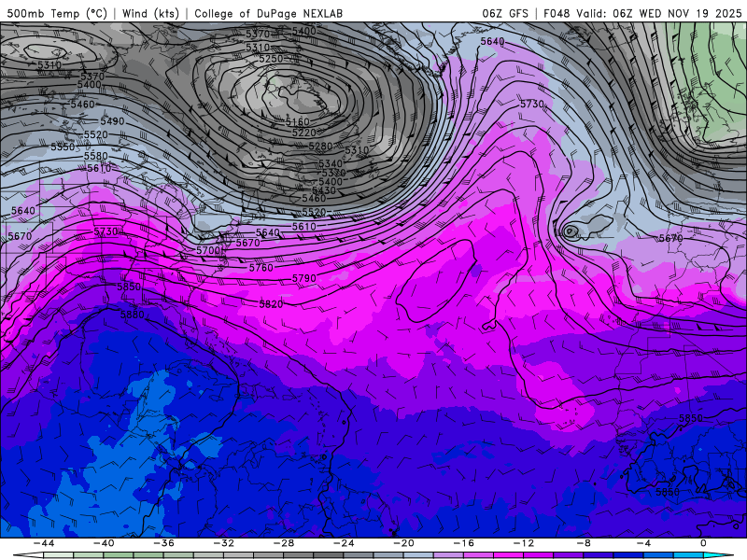Click the -8 color bar tick label
This screenshot has width=747, height=560.
pyautogui.click(x=585, y=543)
